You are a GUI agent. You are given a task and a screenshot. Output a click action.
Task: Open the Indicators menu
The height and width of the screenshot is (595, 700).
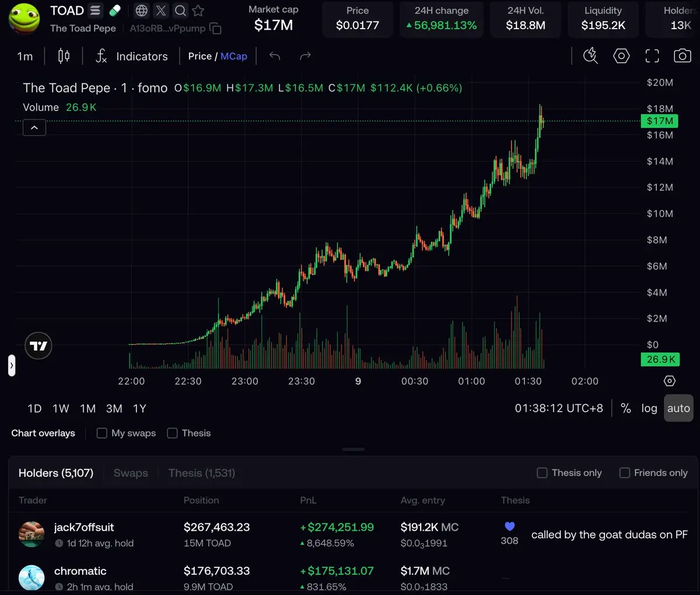tap(132, 56)
